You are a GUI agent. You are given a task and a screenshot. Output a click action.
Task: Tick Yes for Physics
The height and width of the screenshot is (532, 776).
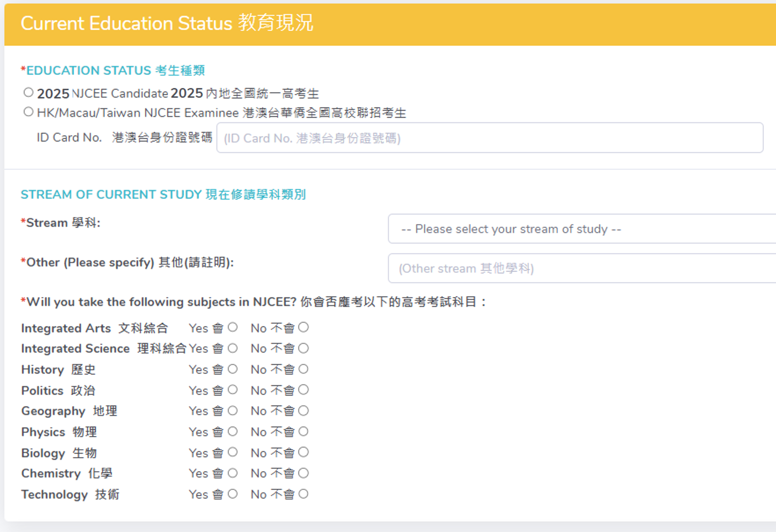(233, 431)
